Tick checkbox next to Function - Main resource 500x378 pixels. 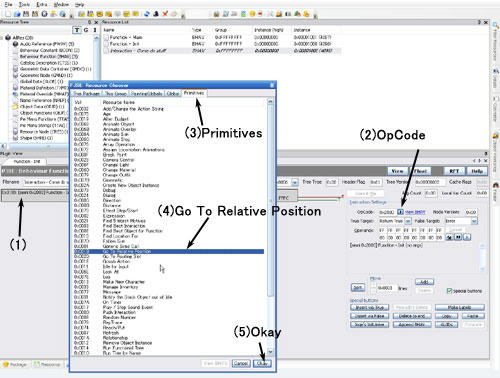pos(106,37)
